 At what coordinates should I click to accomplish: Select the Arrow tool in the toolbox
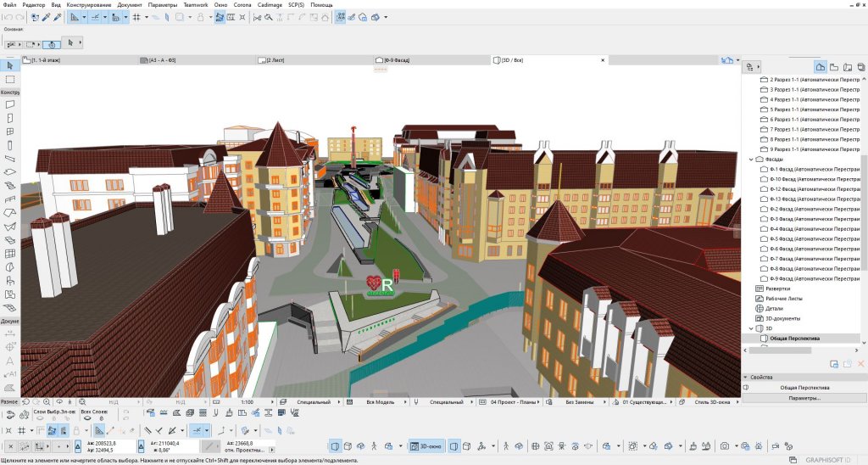tap(9, 65)
